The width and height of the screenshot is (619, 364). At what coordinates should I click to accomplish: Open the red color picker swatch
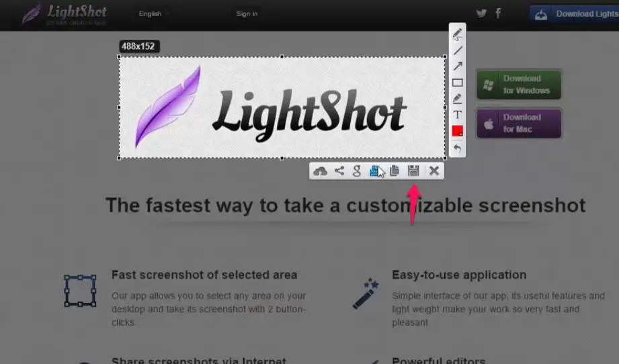[x=458, y=131]
